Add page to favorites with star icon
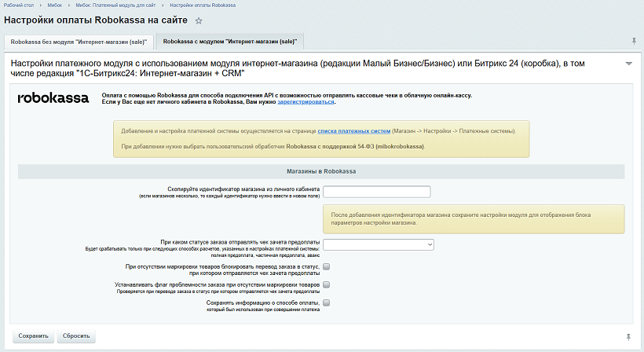 coord(199,20)
